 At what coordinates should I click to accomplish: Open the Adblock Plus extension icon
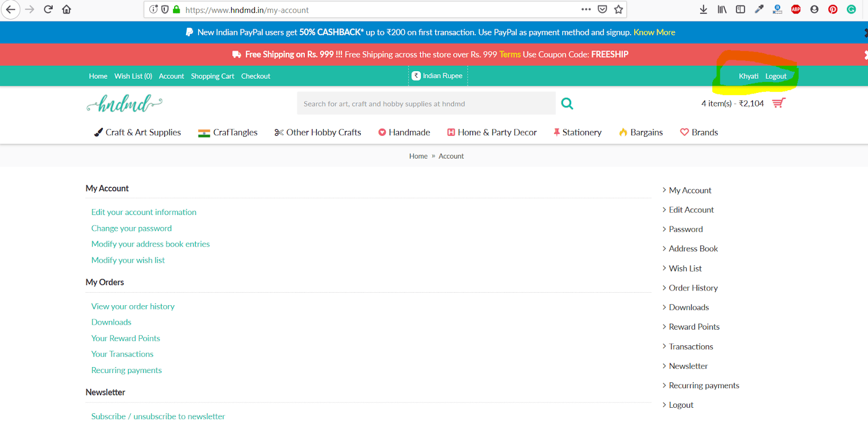pyautogui.click(x=796, y=9)
